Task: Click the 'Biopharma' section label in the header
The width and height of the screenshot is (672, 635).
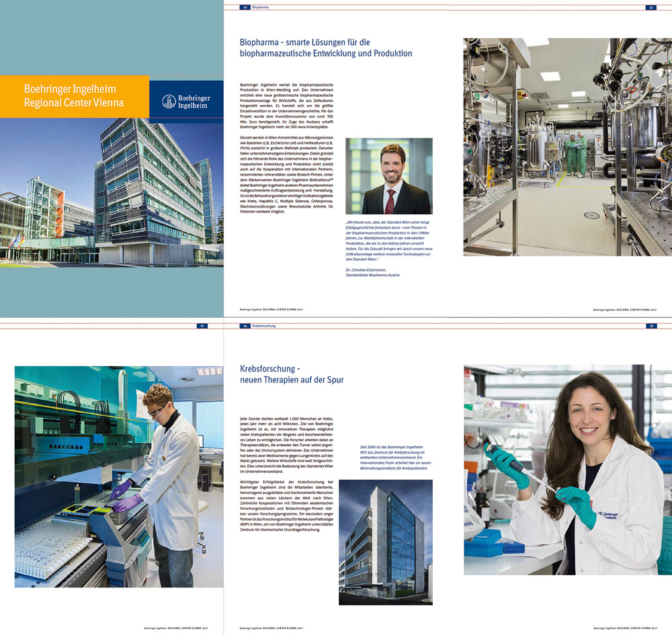Action: coord(261,7)
